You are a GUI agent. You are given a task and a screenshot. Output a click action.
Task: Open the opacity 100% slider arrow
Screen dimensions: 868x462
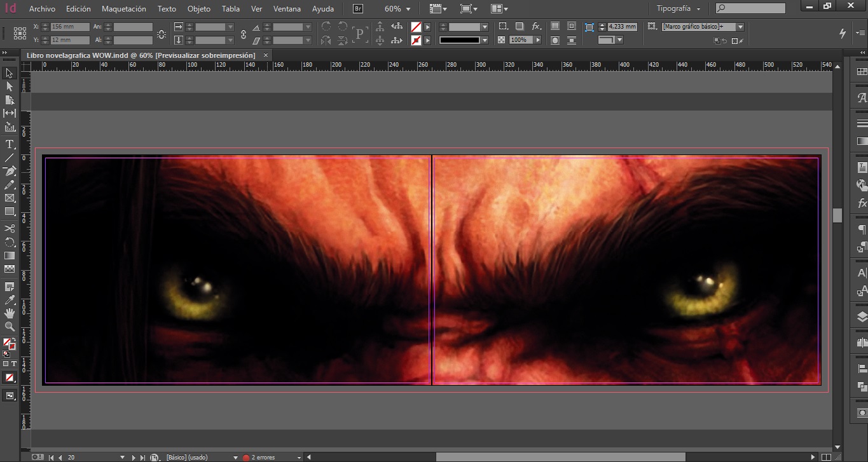point(538,40)
